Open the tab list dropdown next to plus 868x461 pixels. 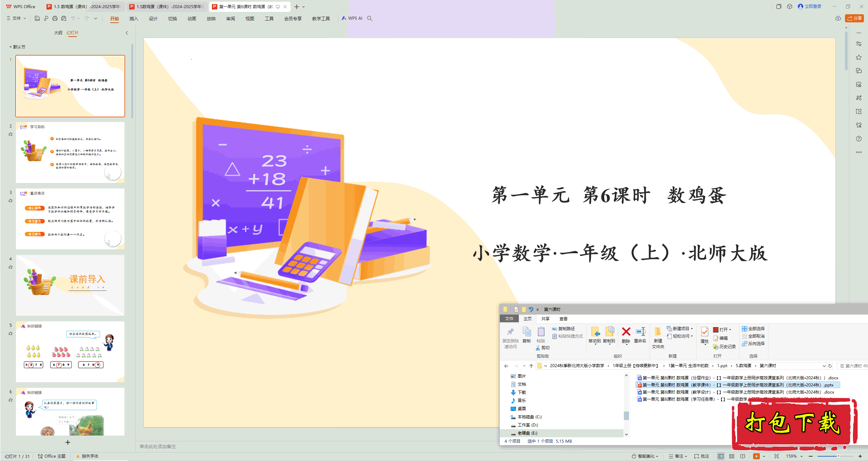[303, 7]
